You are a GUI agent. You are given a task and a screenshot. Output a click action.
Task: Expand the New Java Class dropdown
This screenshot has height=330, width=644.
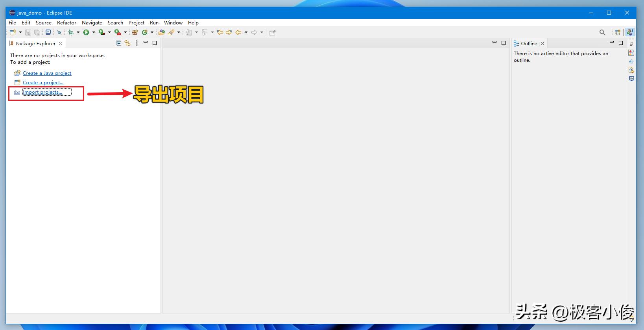click(152, 32)
